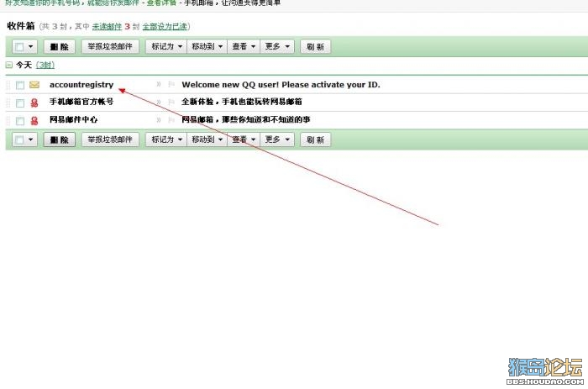Flag the accountregistry email
Image resolution: width=588 pixels, height=389 pixels.
(171, 84)
